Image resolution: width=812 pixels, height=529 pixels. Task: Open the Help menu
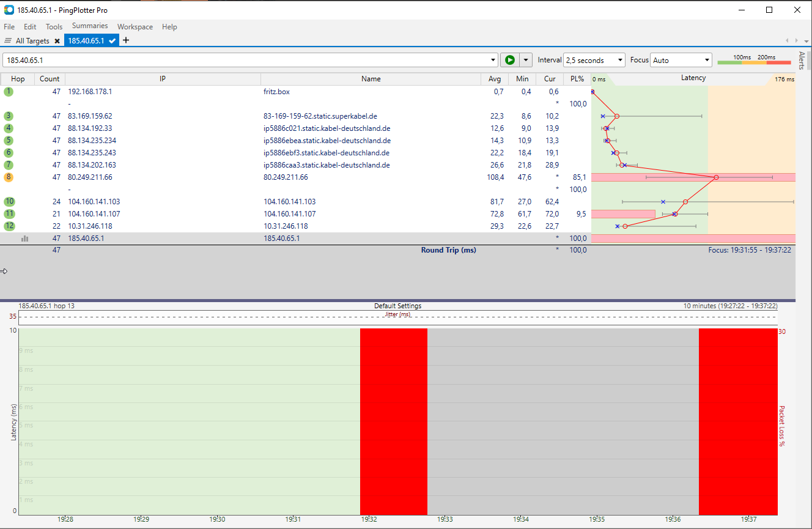click(169, 26)
